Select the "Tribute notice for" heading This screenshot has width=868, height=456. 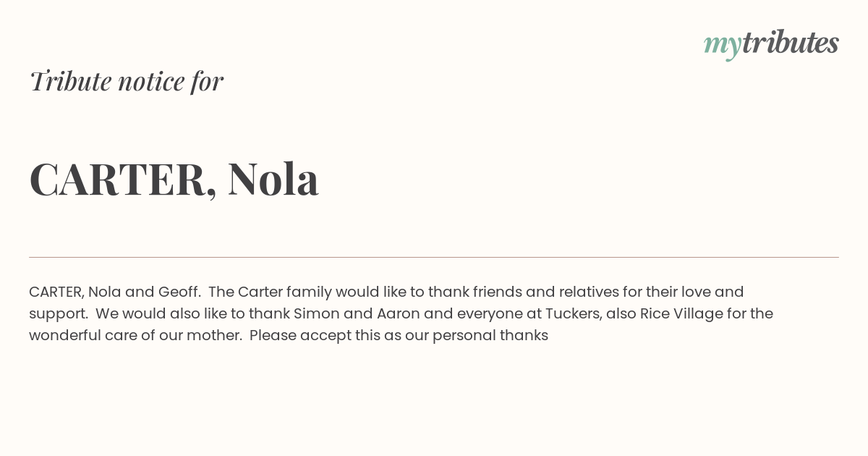(127, 81)
